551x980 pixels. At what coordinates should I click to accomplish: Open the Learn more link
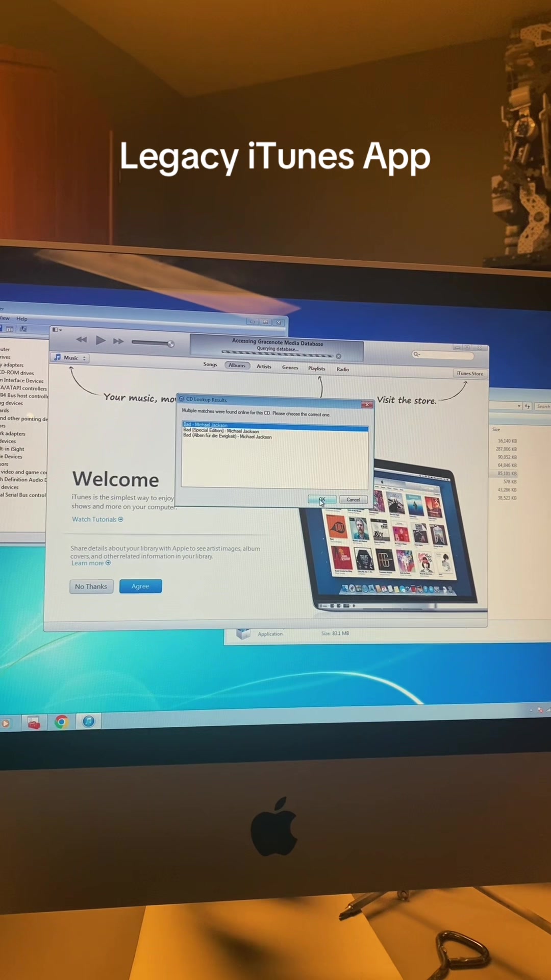(91, 563)
